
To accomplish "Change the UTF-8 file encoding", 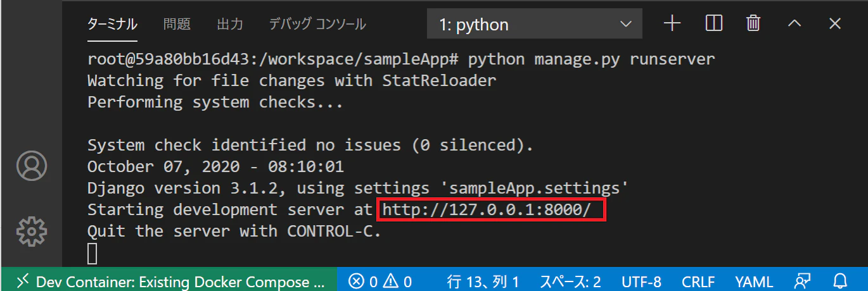I will point(641,282).
